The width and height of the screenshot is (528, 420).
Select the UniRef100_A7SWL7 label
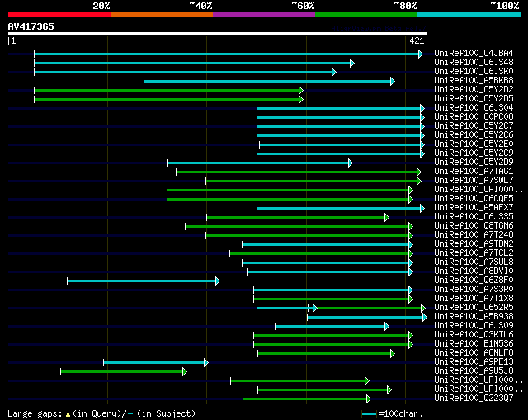[474, 181]
